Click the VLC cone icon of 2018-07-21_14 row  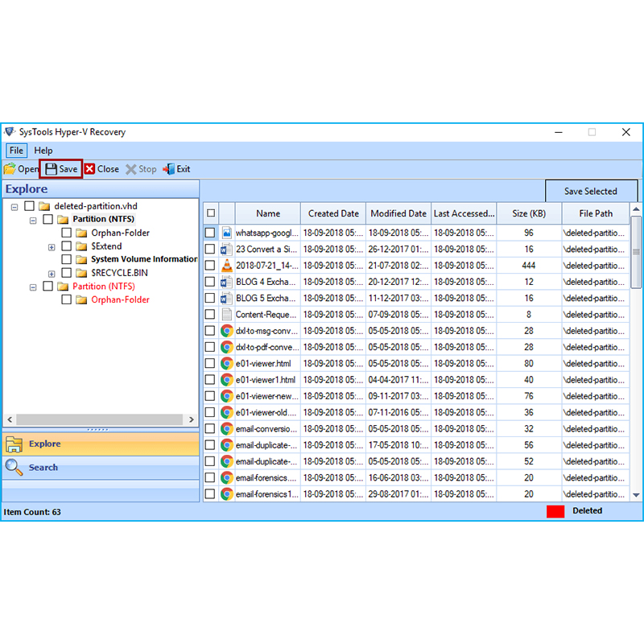pos(226,266)
